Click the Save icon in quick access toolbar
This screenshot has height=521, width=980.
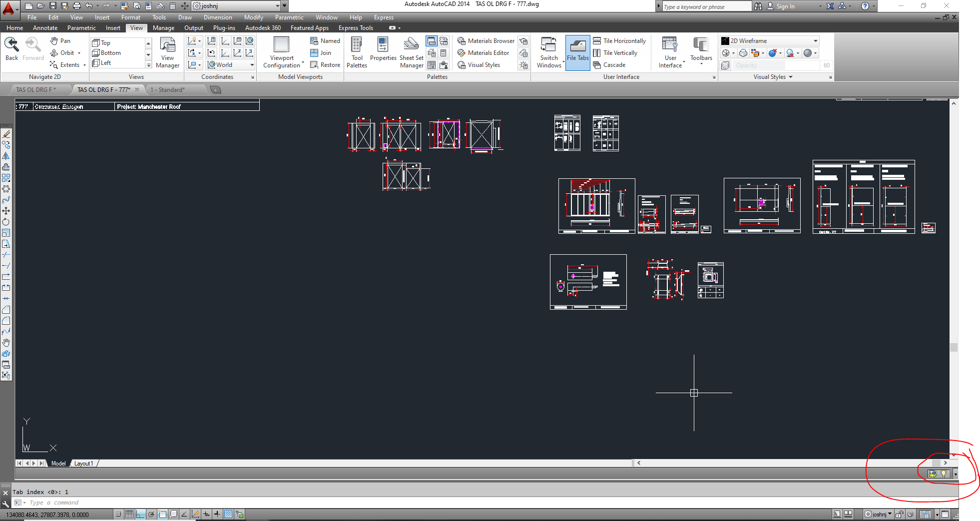pyautogui.click(x=53, y=6)
